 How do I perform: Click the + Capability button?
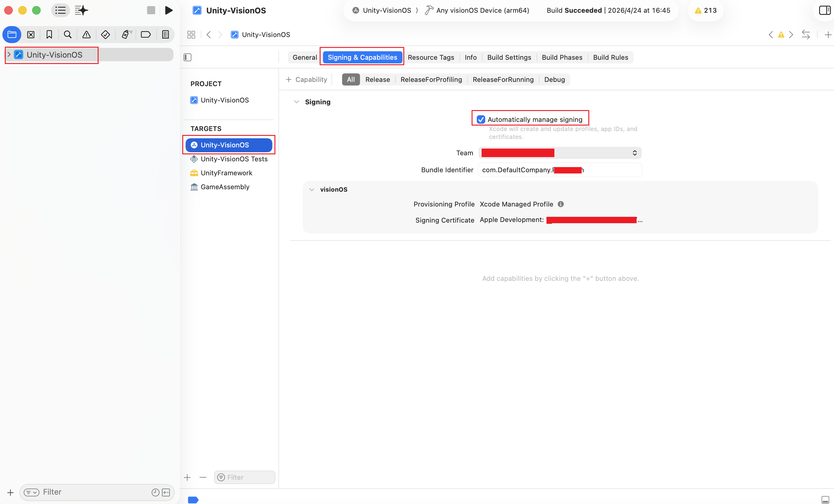click(x=306, y=79)
